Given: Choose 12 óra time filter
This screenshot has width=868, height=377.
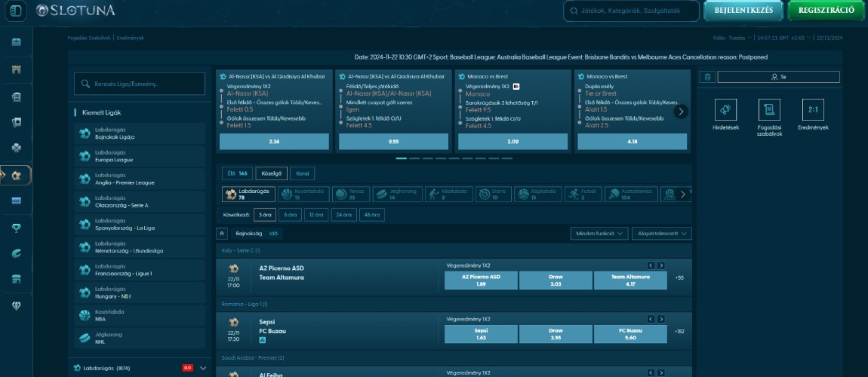Looking at the screenshot, I should click(x=316, y=215).
